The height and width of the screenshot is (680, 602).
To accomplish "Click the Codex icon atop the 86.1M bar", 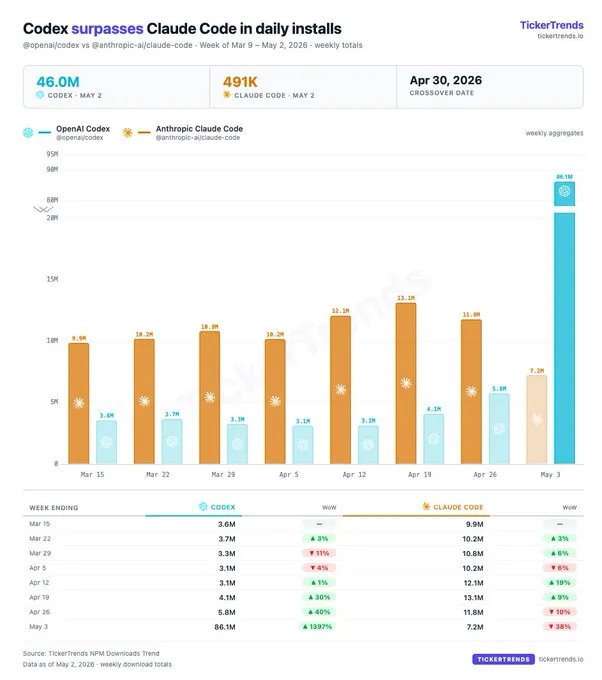I will click(x=564, y=191).
